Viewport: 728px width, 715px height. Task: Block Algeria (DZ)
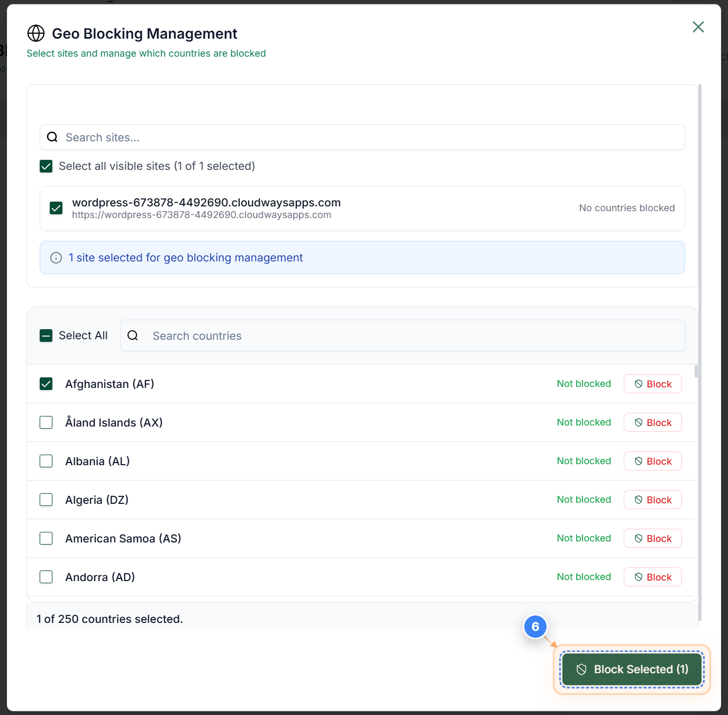[x=652, y=499]
